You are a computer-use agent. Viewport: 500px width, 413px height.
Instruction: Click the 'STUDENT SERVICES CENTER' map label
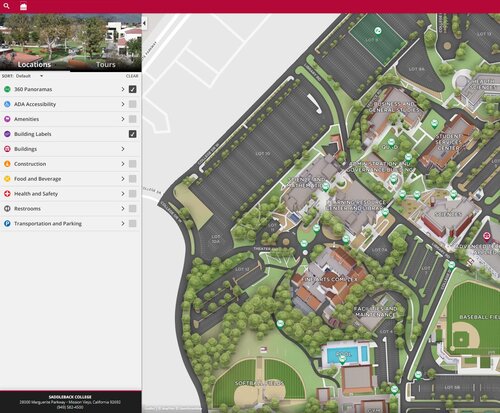(448, 142)
